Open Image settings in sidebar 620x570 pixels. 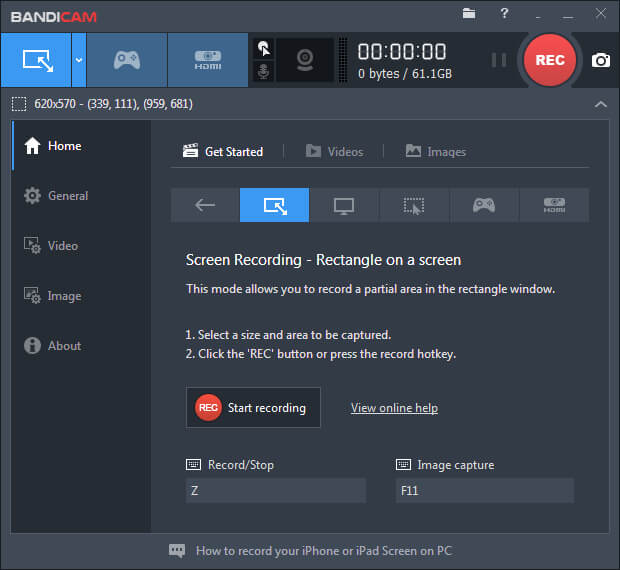click(81, 296)
